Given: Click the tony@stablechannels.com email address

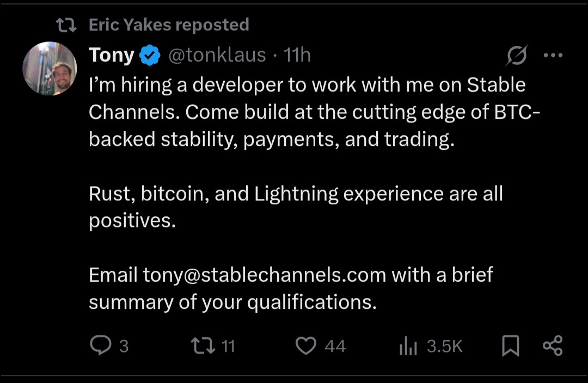Looking at the screenshot, I should point(265,275).
